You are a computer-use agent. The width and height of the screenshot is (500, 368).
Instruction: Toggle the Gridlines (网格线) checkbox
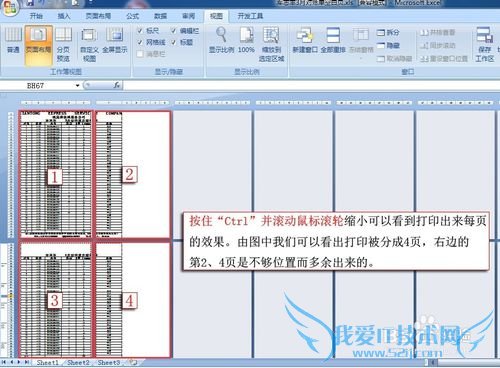[x=140, y=42]
